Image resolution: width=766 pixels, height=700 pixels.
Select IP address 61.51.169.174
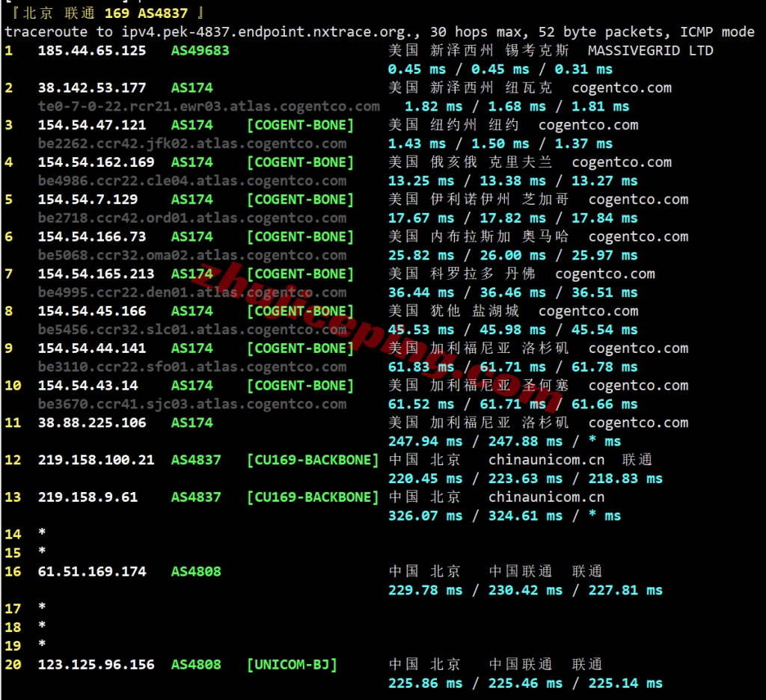coord(92,571)
